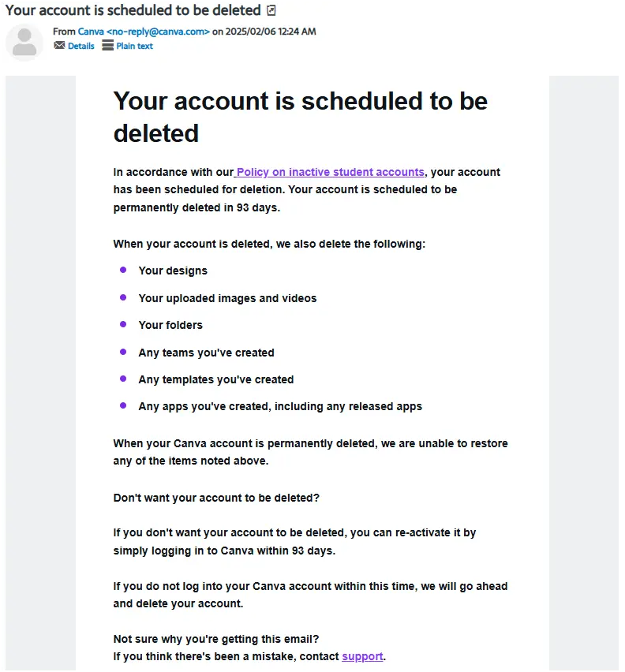Viewport: 625px width, 672px height.
Task: Click Don't want your account deleted question
Action: (x=216, y=498)
